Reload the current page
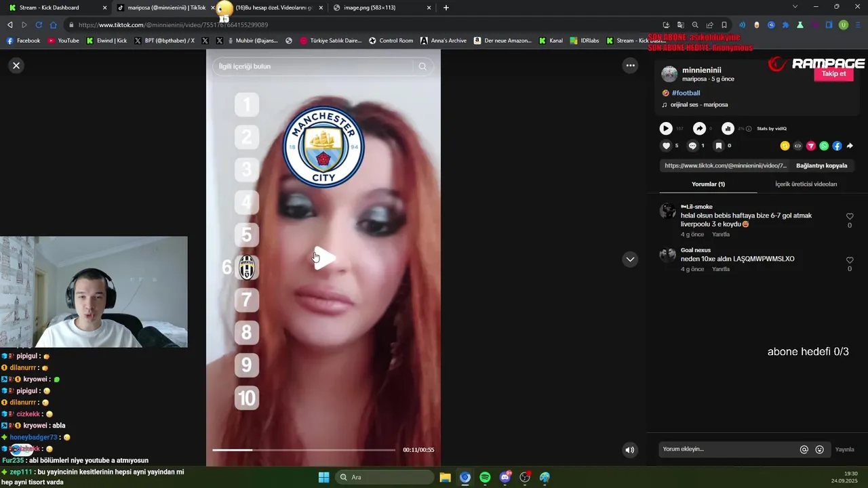 (x=39, y=25)
